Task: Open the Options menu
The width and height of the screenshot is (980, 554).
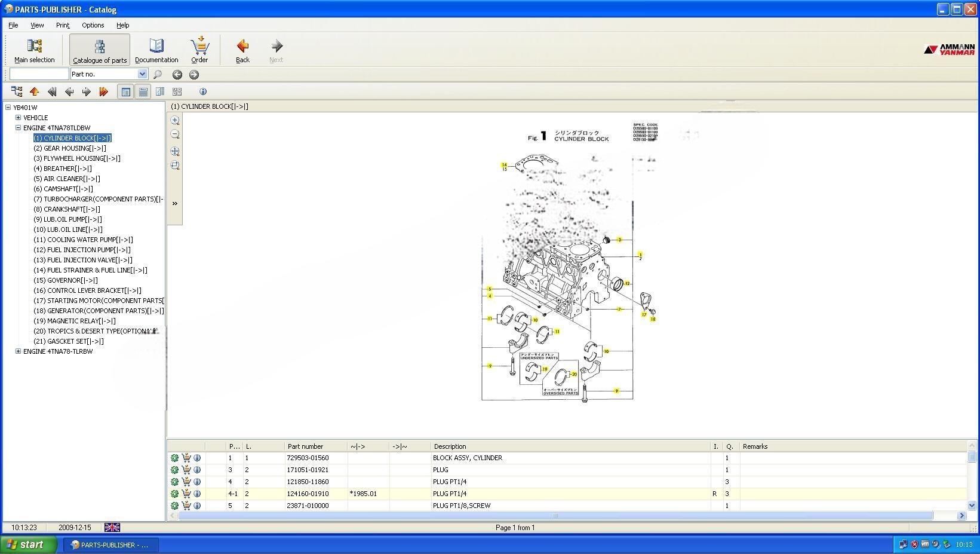Action: coord(93,25)
